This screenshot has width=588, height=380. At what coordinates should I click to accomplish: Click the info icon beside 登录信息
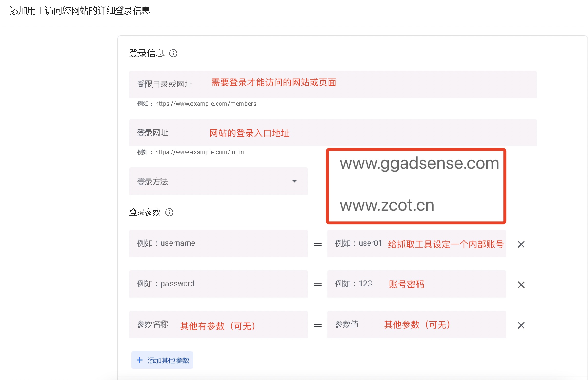tap(173, 53)
